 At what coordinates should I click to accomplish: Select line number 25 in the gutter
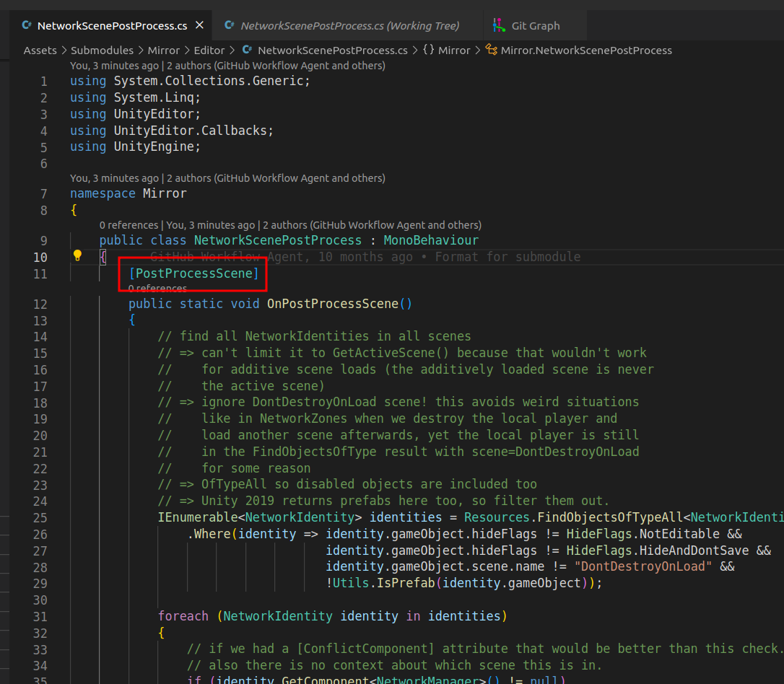click(x=40, y=517)
